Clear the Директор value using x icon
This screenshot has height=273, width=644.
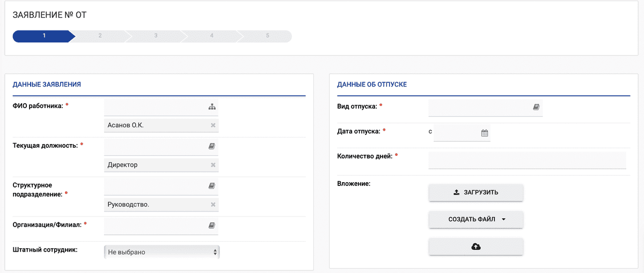[213, 165]
